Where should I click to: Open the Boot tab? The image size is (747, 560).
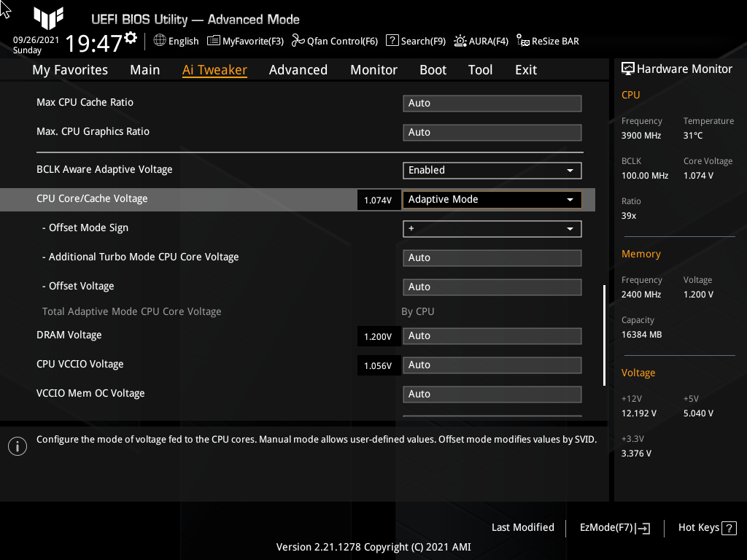point(433,70)
